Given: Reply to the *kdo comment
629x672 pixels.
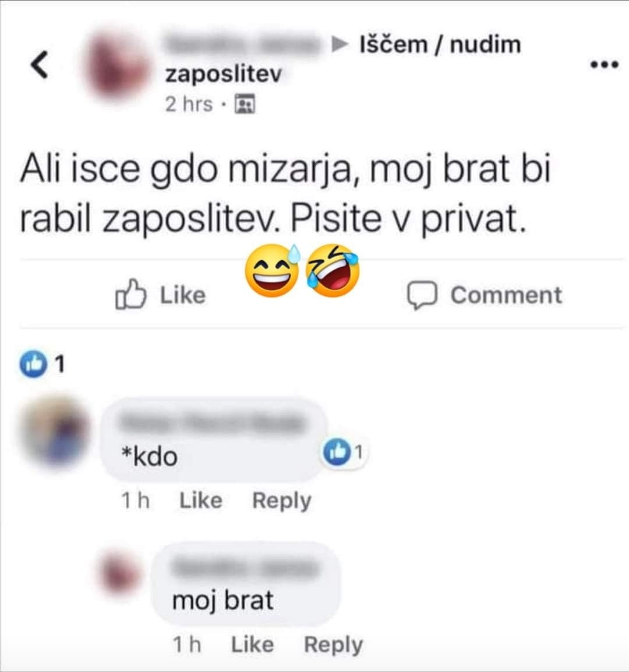Looking at the screenshot, I should coord(281,501).
